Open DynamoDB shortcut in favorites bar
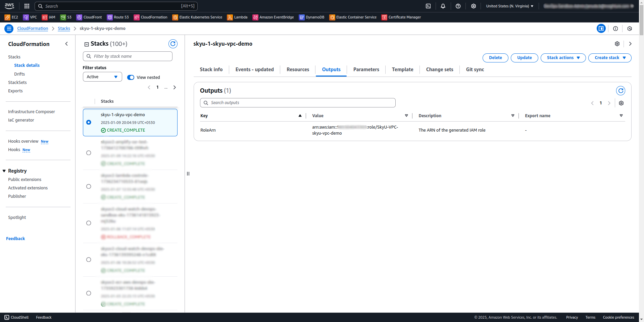The width and height of the screenshot is (644, 322). tap(311, 17)
